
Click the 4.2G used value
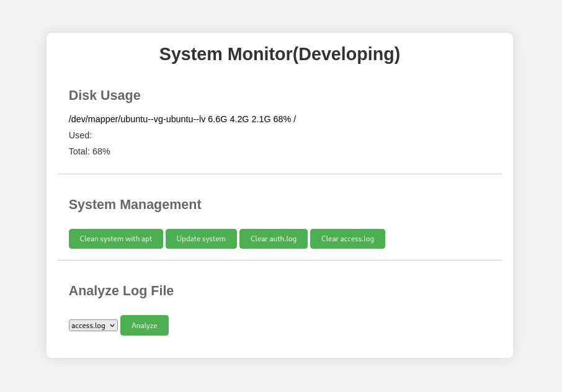[x=239, y=119]
